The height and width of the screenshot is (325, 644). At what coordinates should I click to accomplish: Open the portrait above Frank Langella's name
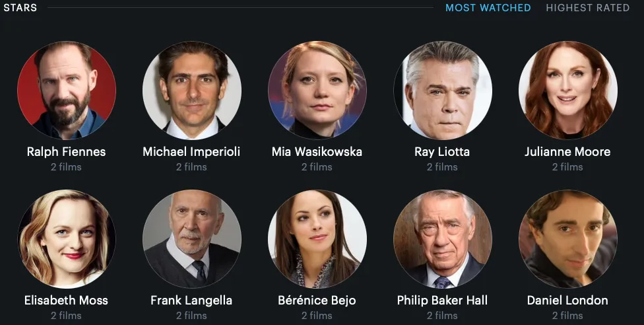pyautogui.click(x=192, y=238)
